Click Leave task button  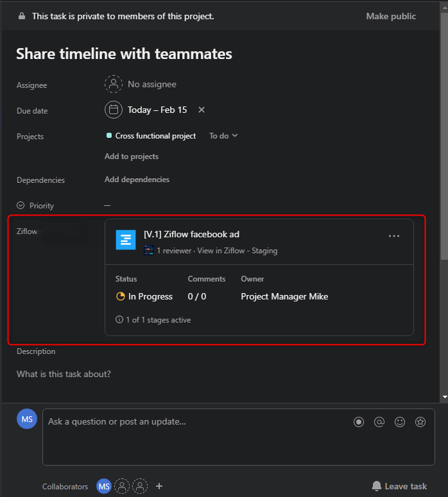tap(399, 486)
